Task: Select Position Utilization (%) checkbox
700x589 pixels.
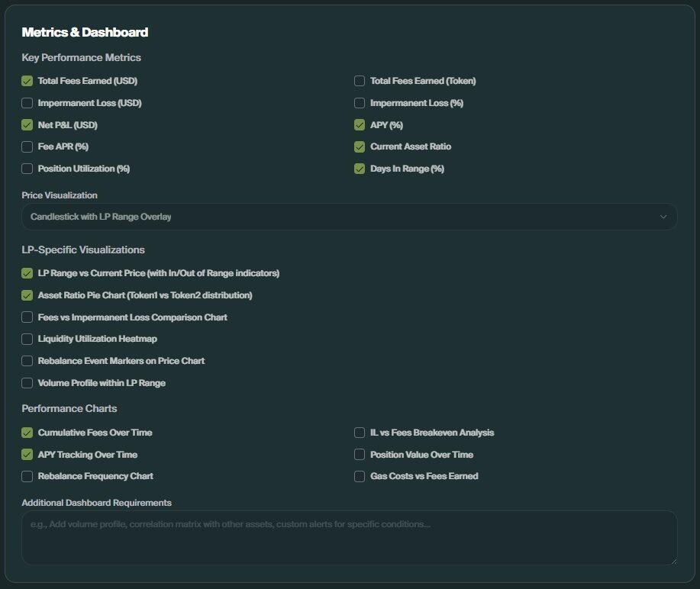Action: click(27, 169)
